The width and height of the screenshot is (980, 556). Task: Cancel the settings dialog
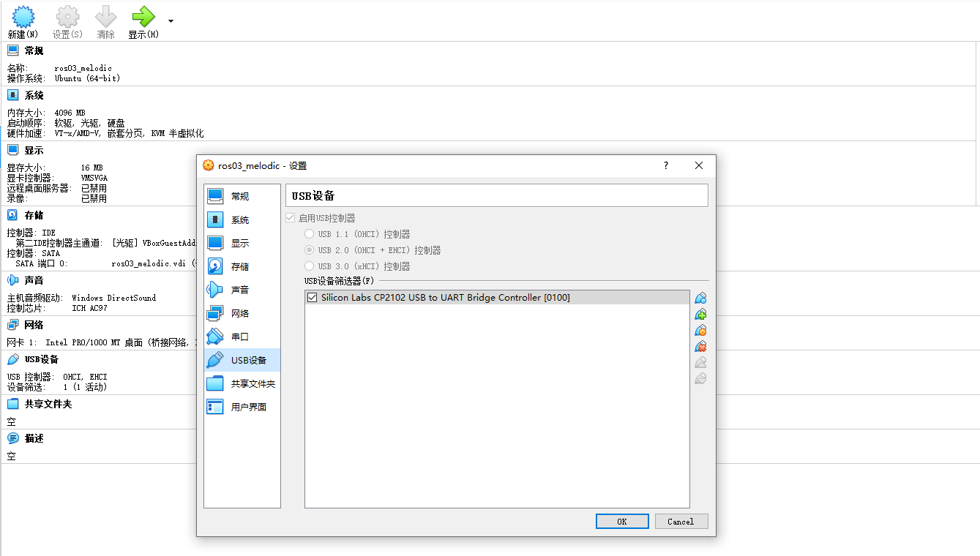(x=680, y=522)
